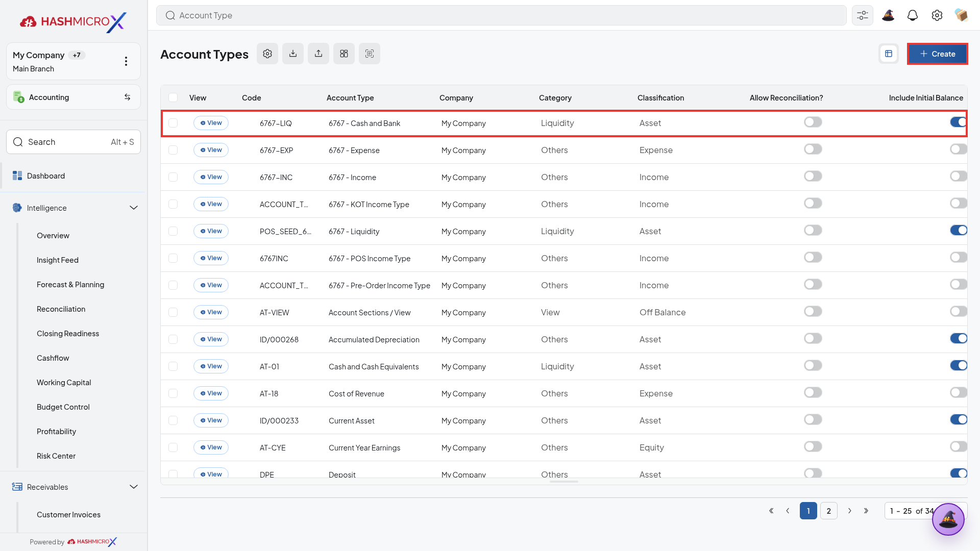Go to the first page of results

771,511
